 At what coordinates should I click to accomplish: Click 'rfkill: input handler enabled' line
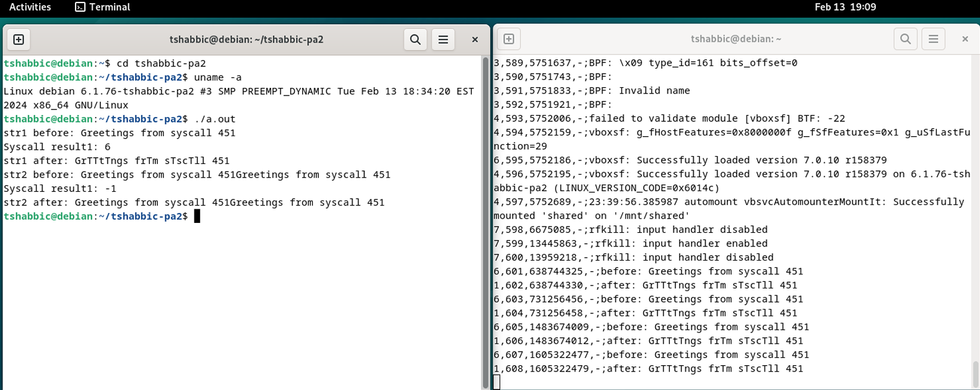[630, 243]
